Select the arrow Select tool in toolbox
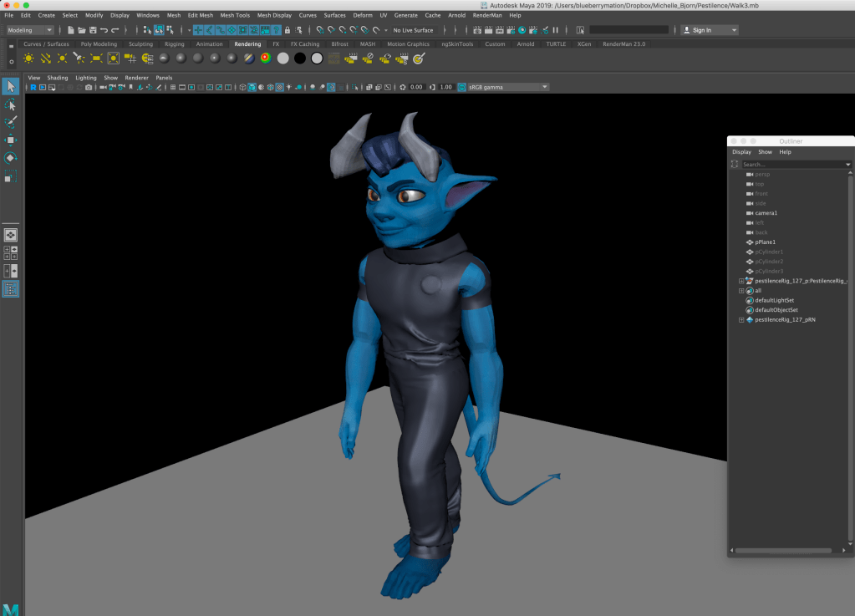This screenshot has width=855, height=616. click(10, 86)
